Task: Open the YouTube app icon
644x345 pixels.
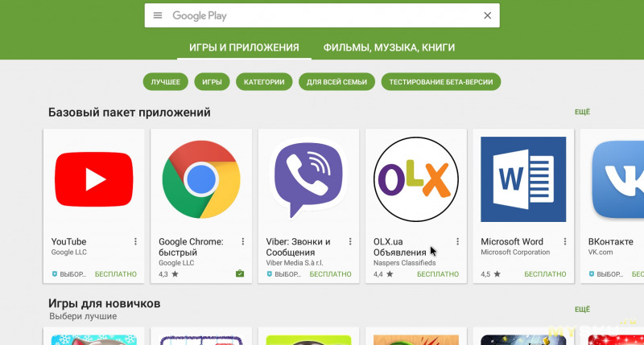Action: (x=93, y=179)
